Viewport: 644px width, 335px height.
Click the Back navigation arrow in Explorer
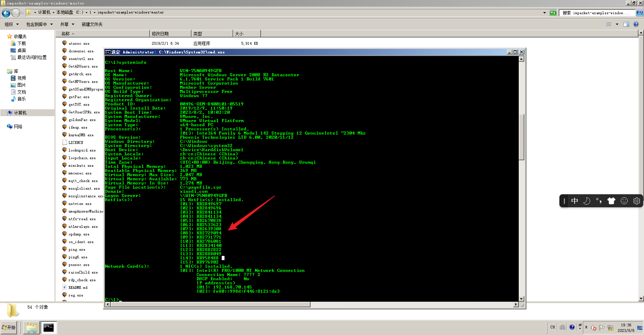click(x=6, y=13)
